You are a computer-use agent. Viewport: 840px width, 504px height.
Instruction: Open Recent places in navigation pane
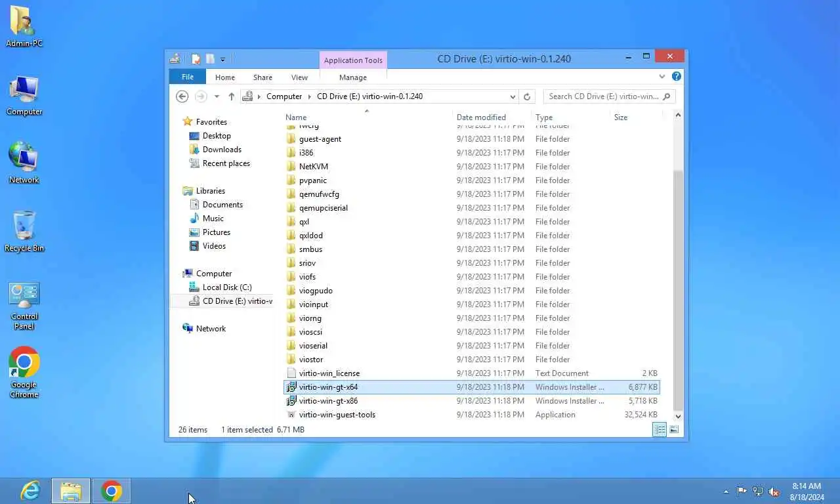pos(226,163)
